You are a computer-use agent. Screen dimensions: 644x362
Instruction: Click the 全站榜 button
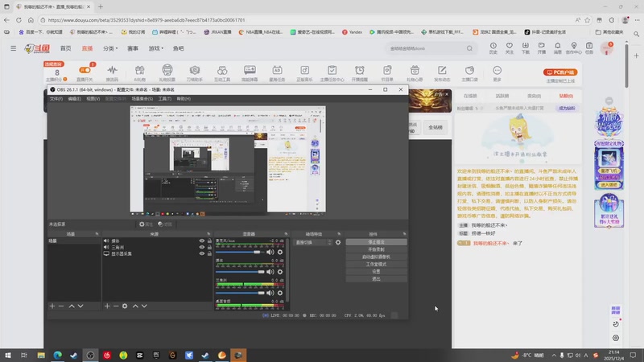pyautogui.click(x=436, y=127)
